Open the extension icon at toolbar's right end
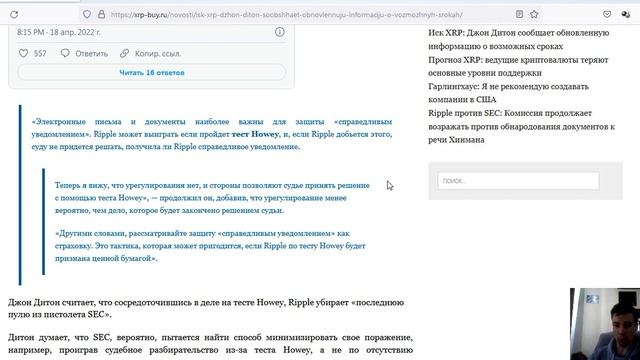This screenshot has width=640, height=360. [625, 14]
